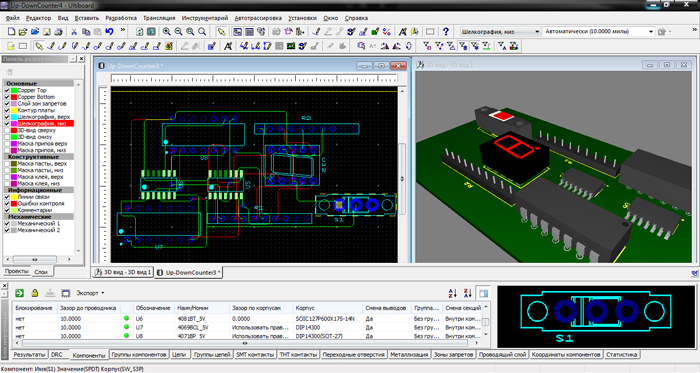Click the select-frame icon beside Экспорт
Image resolution: width=700 pixels, height=373 pixels.
point(66,293)
